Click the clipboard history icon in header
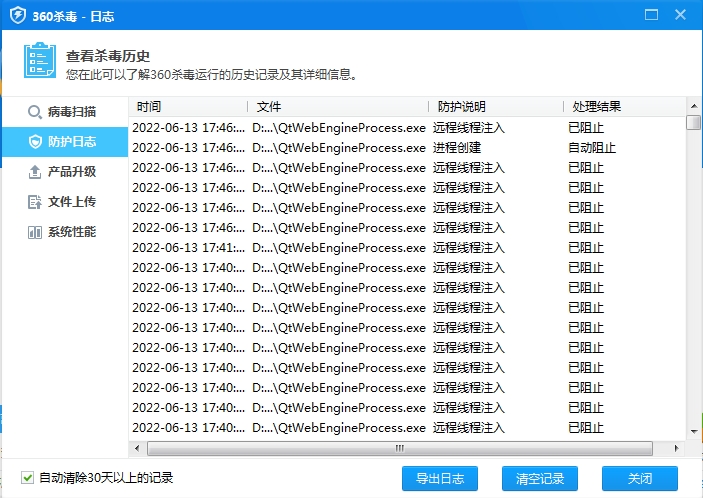This screenshot has height=498, width=703. [40, 61]
